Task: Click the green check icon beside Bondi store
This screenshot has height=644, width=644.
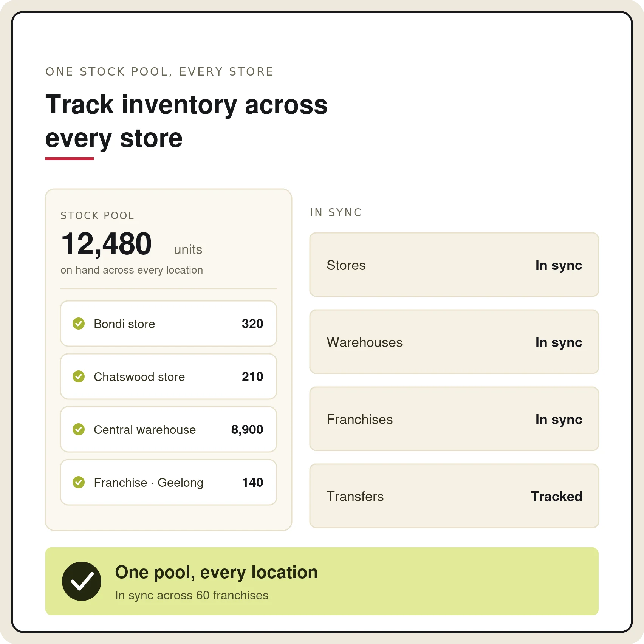Action: pos(79,324)
